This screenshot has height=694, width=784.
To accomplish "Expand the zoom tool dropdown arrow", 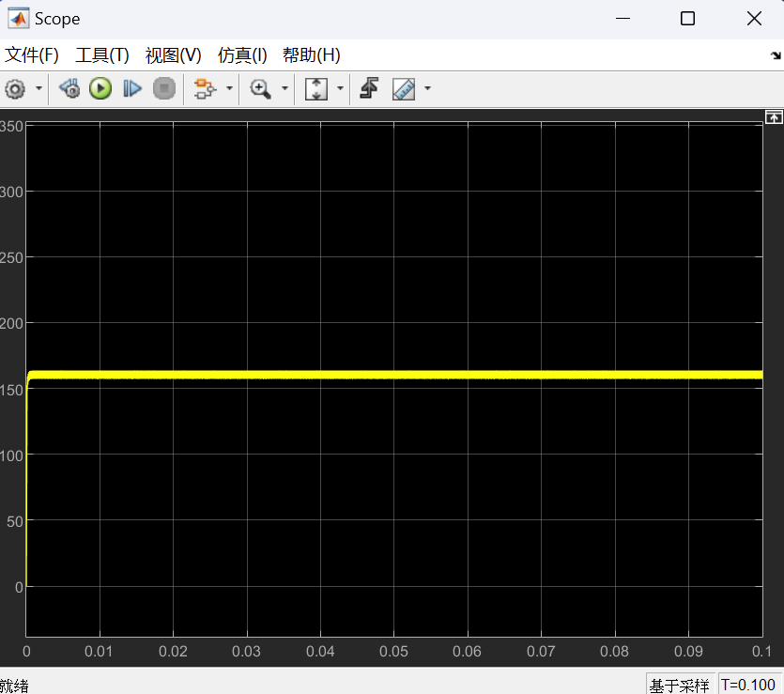I will coord(285,88).
